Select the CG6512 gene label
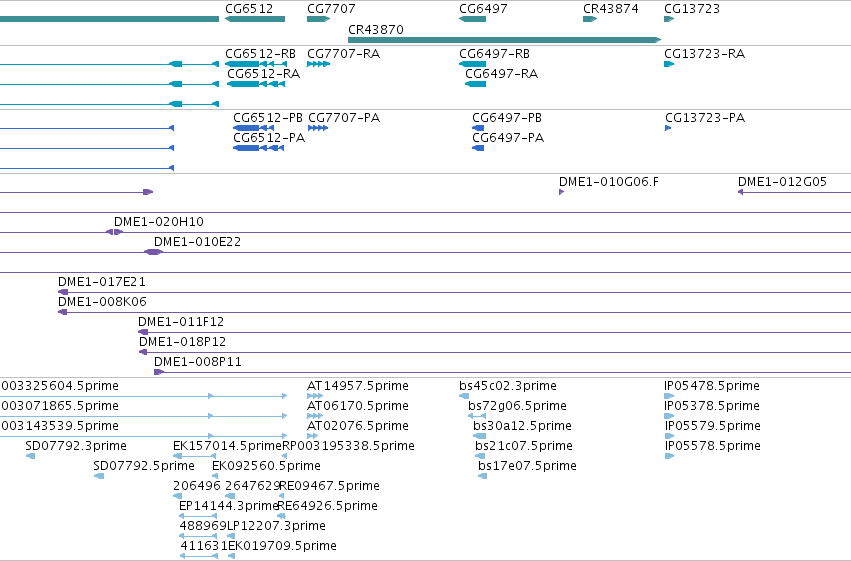This screenshot has width=851, height=561. click(249, 9)
